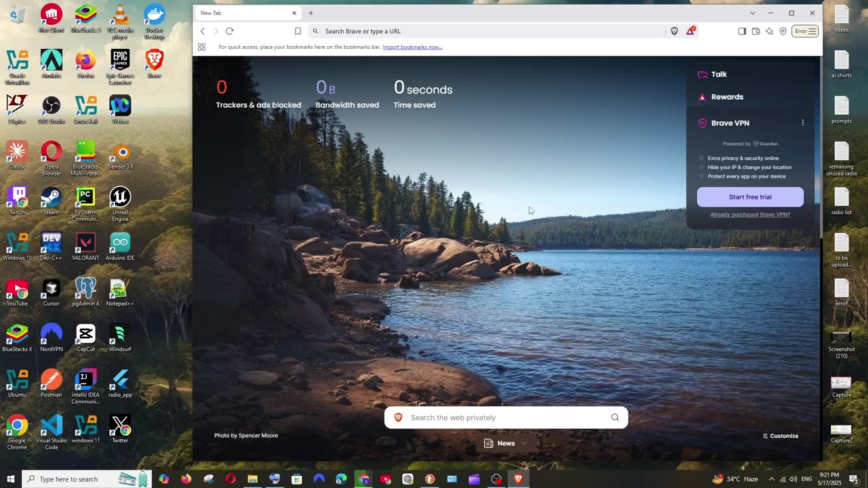Open the Brave Wallet icon
868x488 pixels.
755,31
